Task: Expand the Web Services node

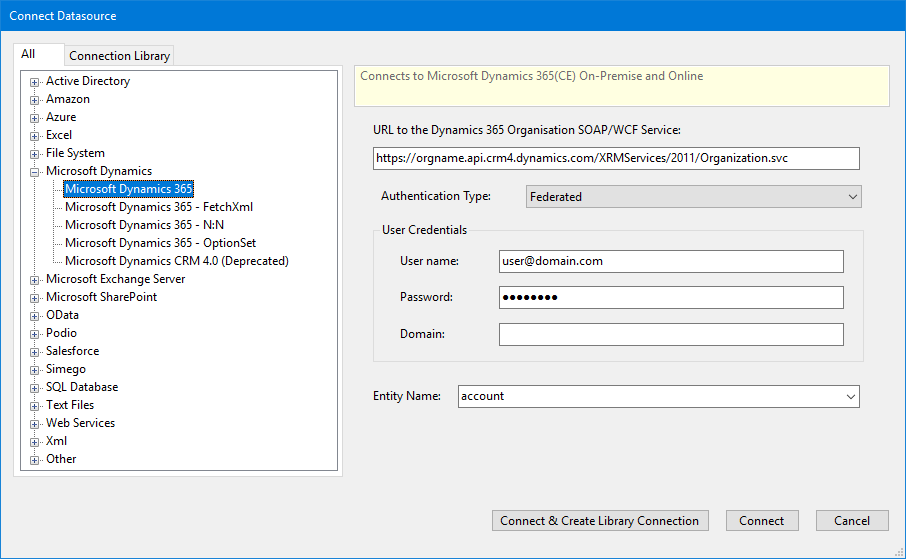Action: point(35,424)
